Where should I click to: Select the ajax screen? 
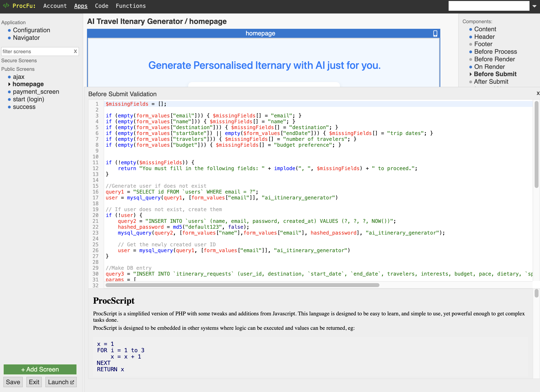(x=19, y=77)
